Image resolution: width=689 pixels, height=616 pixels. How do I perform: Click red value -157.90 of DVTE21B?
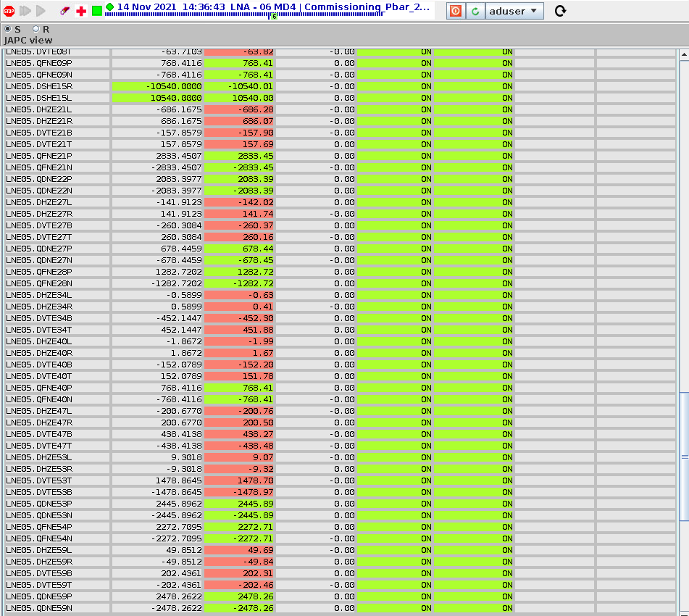tap(239, 133)
